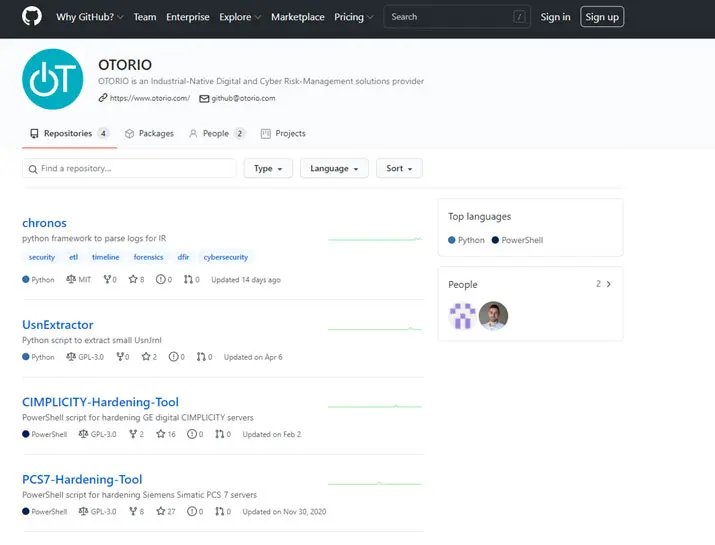Open the Sort dropdown

(399, 168)
